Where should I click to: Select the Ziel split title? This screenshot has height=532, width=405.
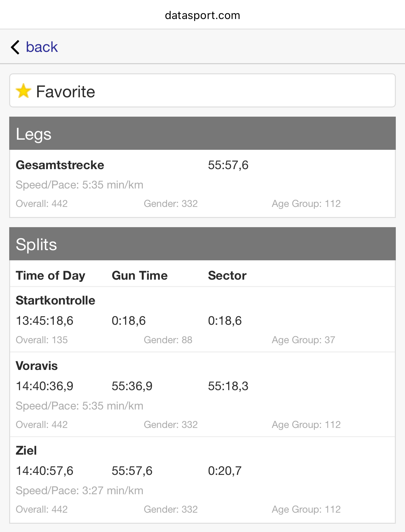pyautogui.click(x=26, y=451)
